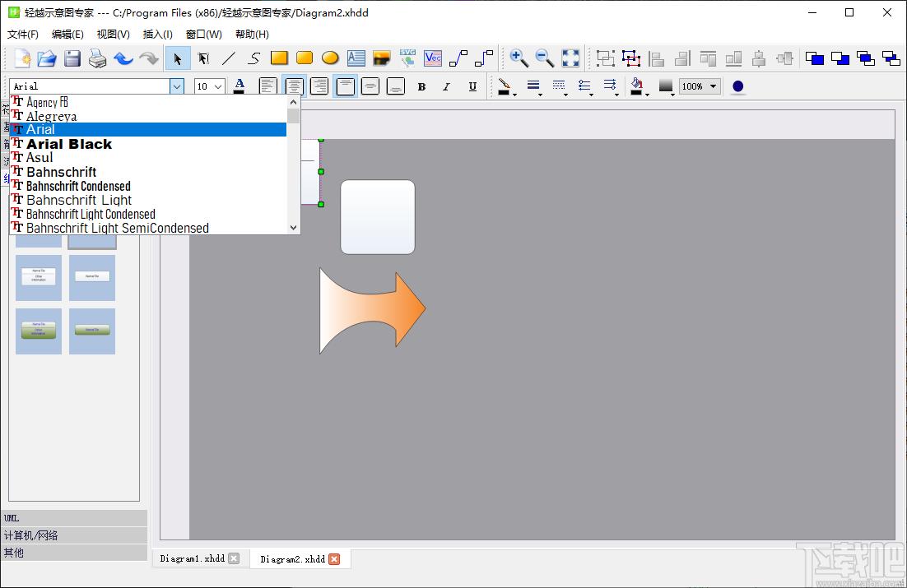Insert SVG graphic icon
Image resolution: width=907 pixels, height=588 pixels.
click(407, 58)
